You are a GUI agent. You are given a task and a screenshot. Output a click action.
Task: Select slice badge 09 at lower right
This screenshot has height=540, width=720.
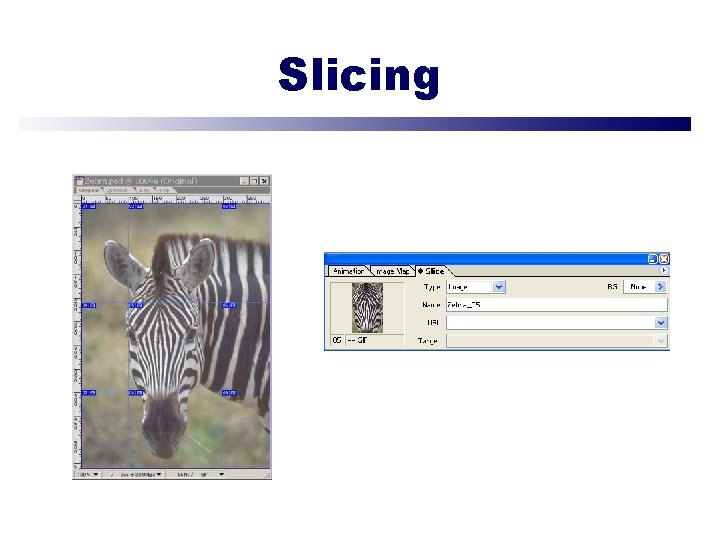(x=229, y=393)
